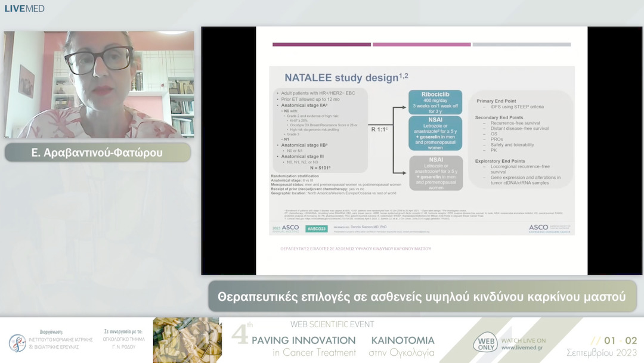Click "Exploratory End Points" heading
The height and width of the screenshot is (363, 644).
click(x=500, y=161)
